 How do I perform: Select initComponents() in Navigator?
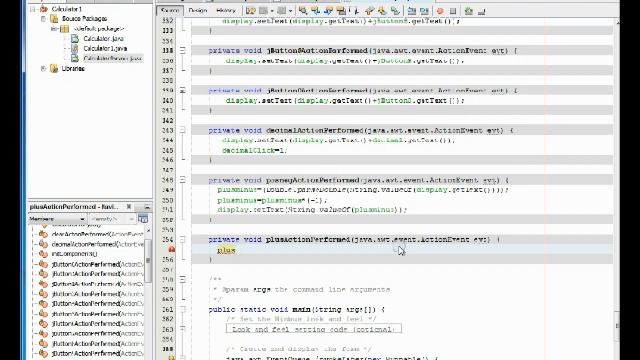point(74,254)
